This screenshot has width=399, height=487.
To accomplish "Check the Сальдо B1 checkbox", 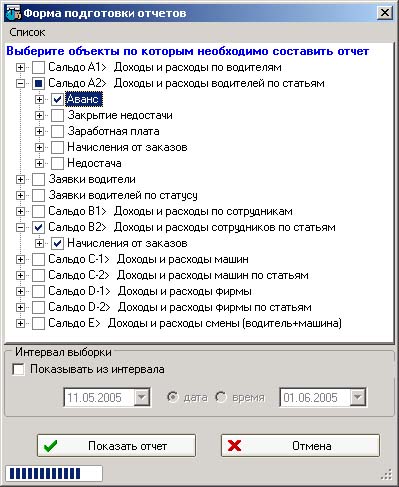I will pyautogui.click(x=39, y=211).
